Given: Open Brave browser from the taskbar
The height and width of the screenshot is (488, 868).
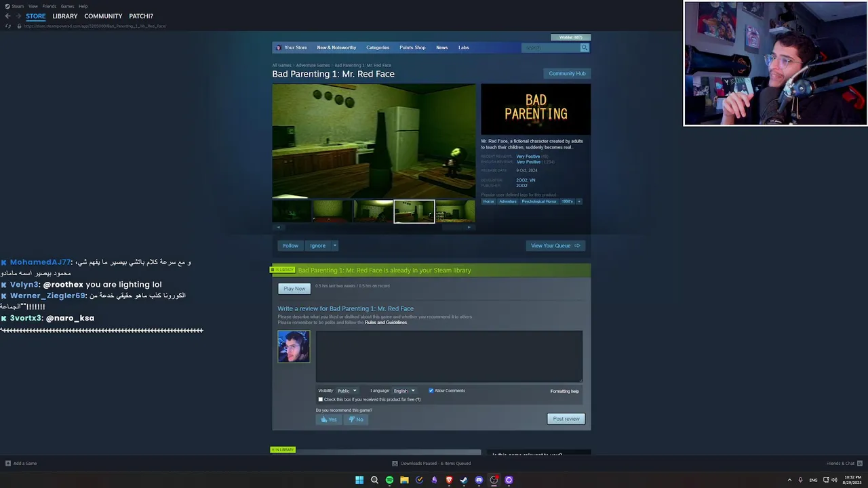Looking at the screenshot, I should [x=449, y=480].
